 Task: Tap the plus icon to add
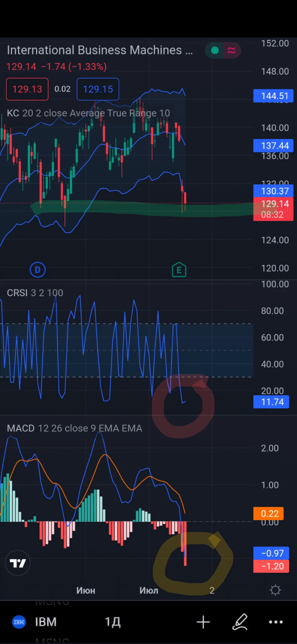[203, 622]
